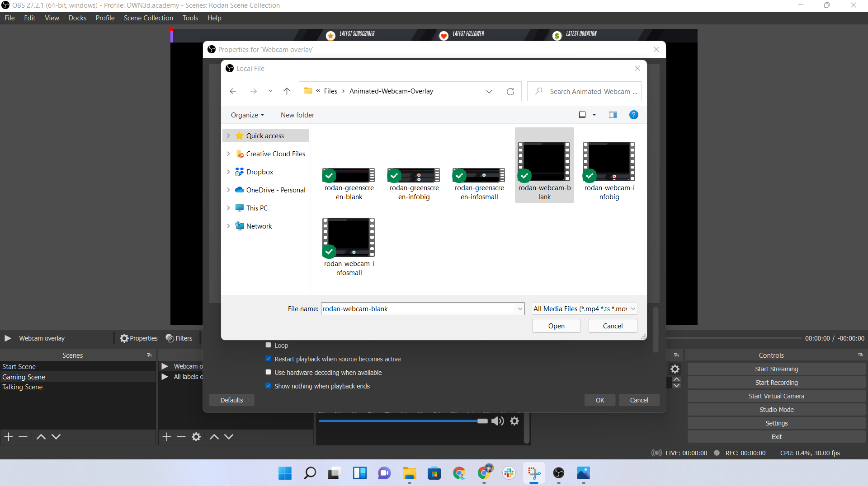
Task: Click the help question mark icon
Action: [634, 115]
